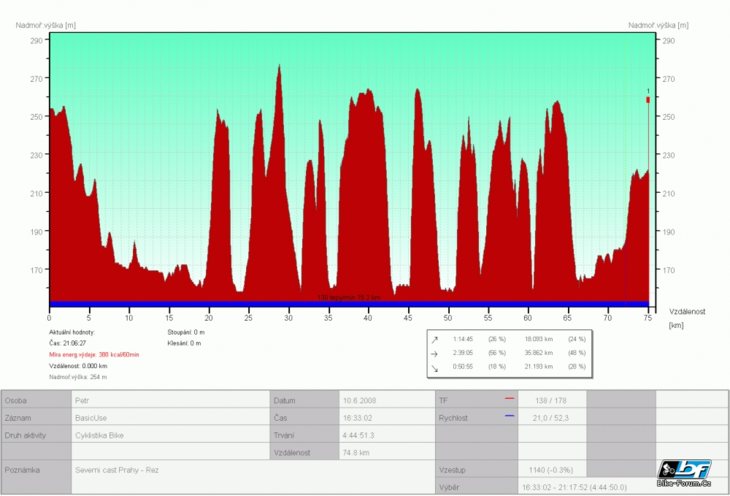Select the Osoba field value Petr
730x496 pixels.
(x=82, y=400)
